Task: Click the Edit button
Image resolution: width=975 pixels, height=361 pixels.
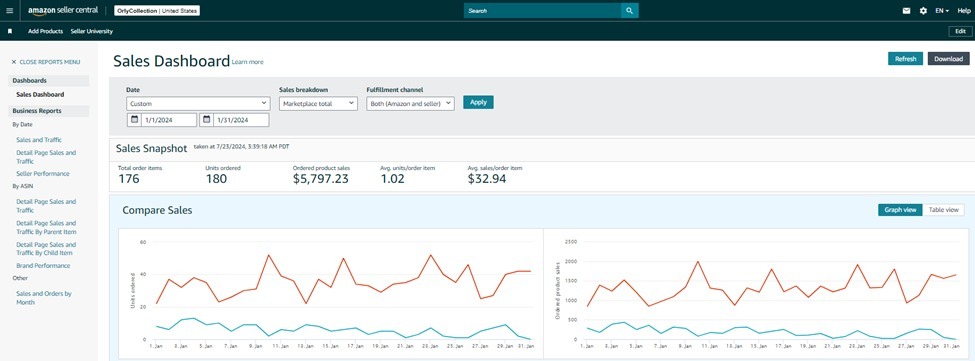Action: coord(960,31)
